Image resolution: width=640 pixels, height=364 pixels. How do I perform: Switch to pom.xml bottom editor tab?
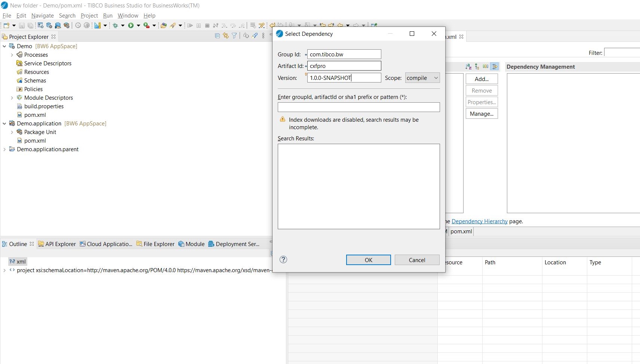[x=461, y=231]
